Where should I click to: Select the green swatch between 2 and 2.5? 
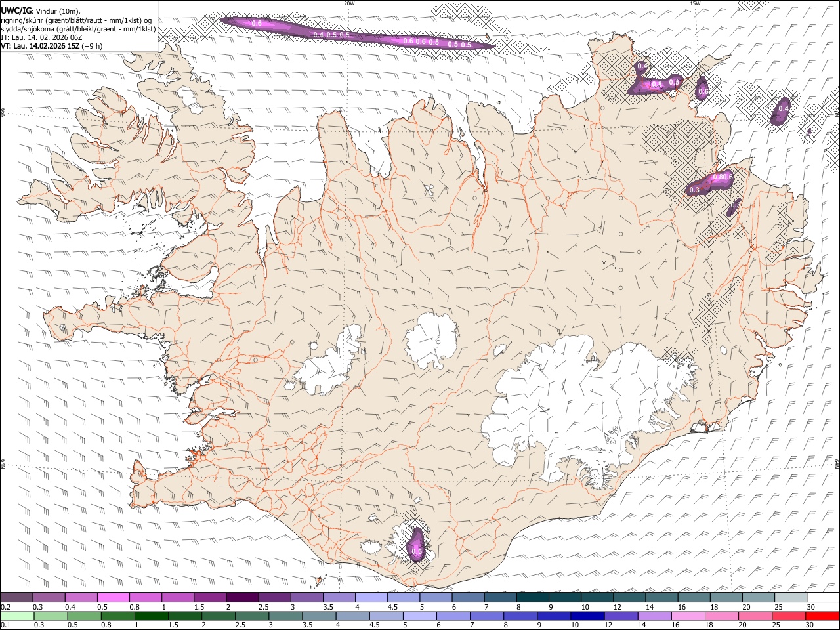pos(218,616)
